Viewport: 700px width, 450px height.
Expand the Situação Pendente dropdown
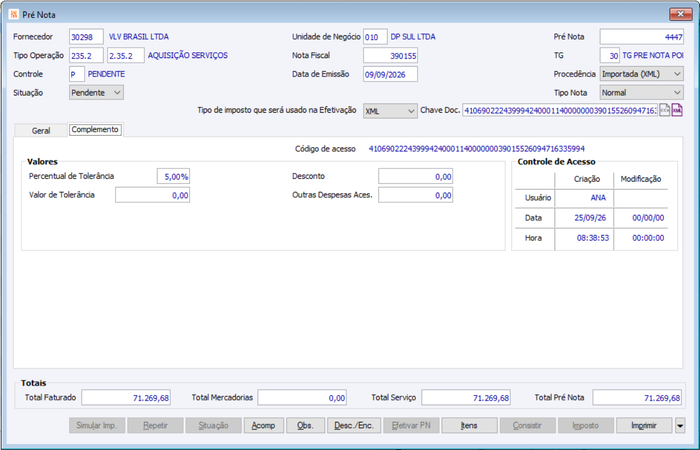(x=96, y=92)
